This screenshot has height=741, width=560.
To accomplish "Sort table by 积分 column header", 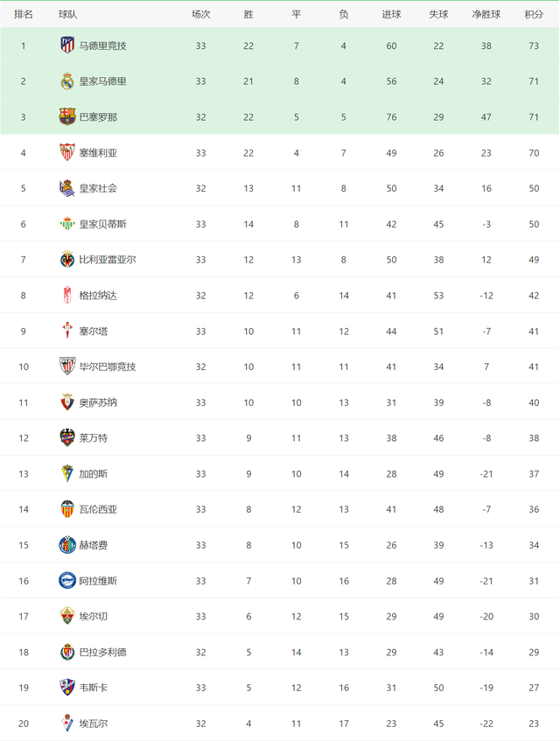I will point(534,15).
